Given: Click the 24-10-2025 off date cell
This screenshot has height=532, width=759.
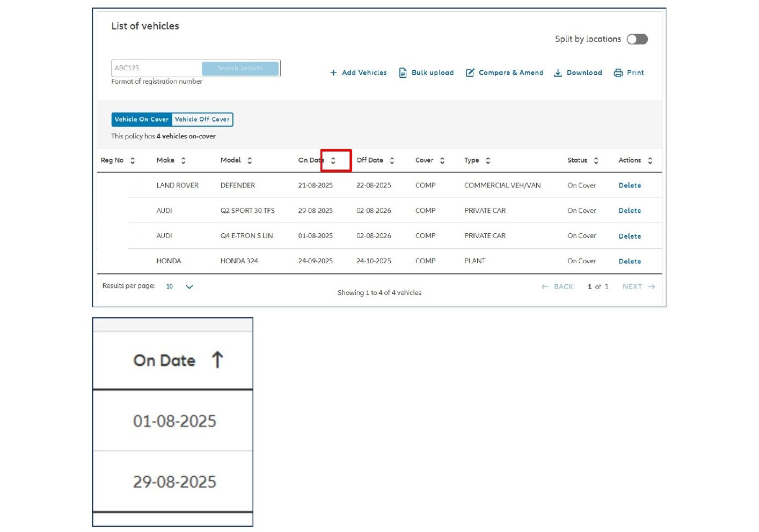Looking at the screenshot, I should (x=374, y=261).
